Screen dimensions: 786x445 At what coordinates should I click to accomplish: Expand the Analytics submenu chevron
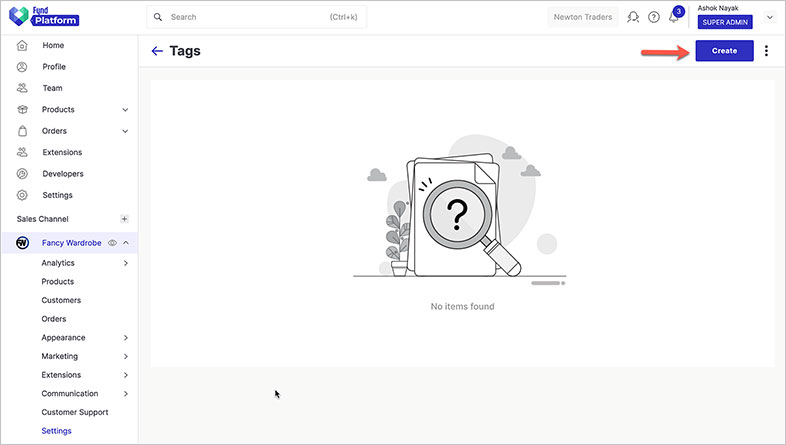click(x=126, y=263)
